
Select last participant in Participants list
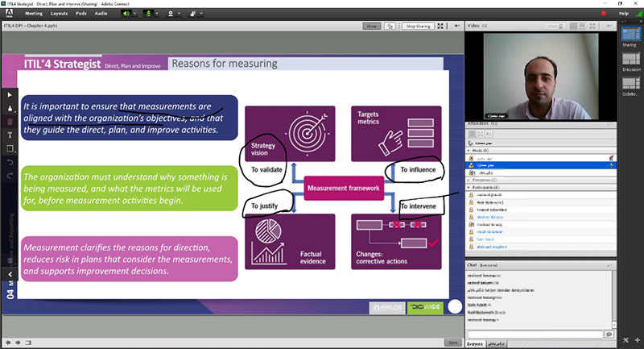(x=541, y=247)
